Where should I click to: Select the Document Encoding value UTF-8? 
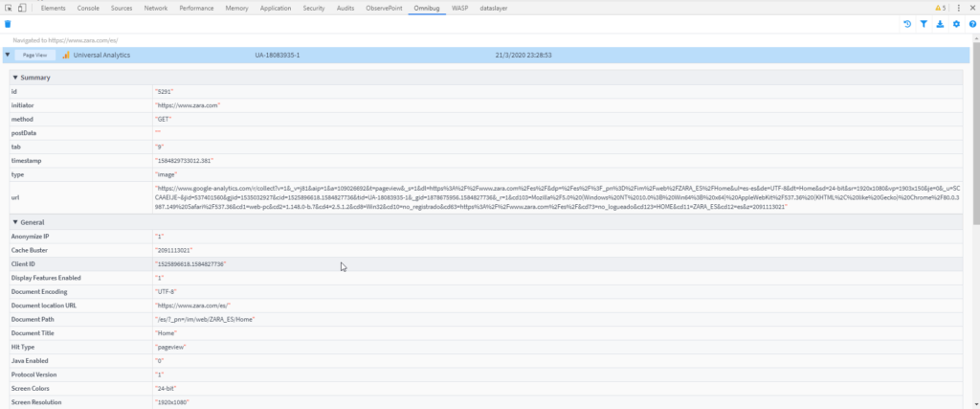pos(166,291)
